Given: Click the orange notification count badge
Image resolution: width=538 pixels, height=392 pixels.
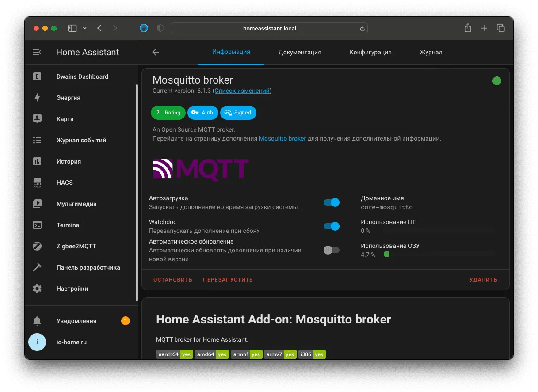Looking at the screenshot, I should point(126,321).
